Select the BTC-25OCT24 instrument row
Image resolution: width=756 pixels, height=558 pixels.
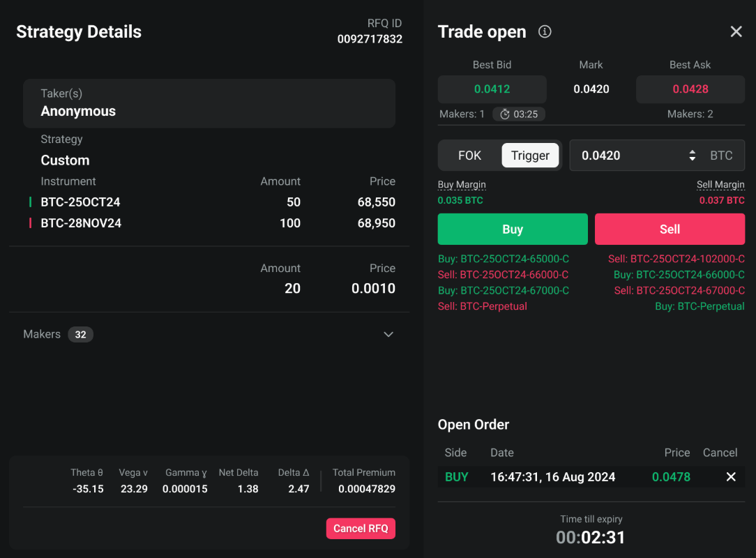pos(80,202)
